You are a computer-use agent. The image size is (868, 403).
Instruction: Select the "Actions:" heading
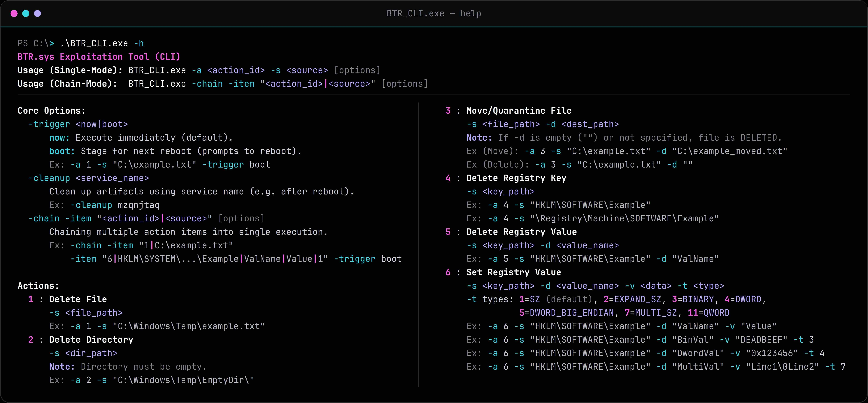[x=38, y=286]
